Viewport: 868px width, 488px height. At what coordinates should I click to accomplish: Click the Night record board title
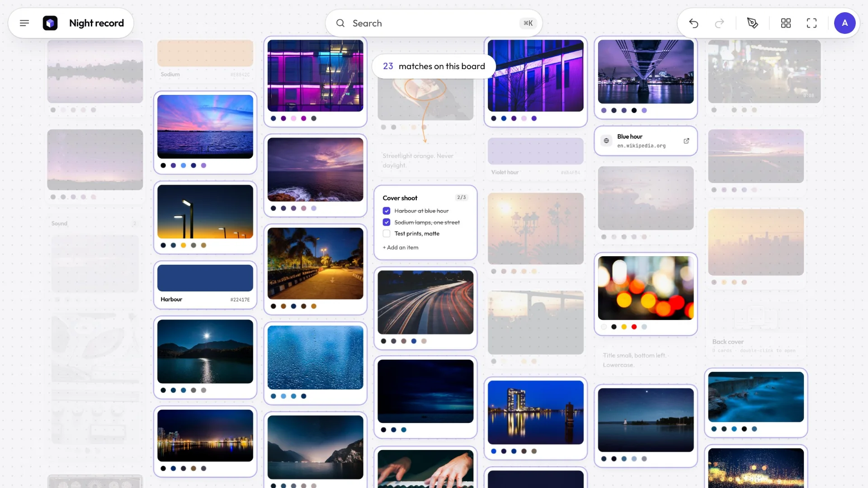pyautogui.click(x=96, y=23)
